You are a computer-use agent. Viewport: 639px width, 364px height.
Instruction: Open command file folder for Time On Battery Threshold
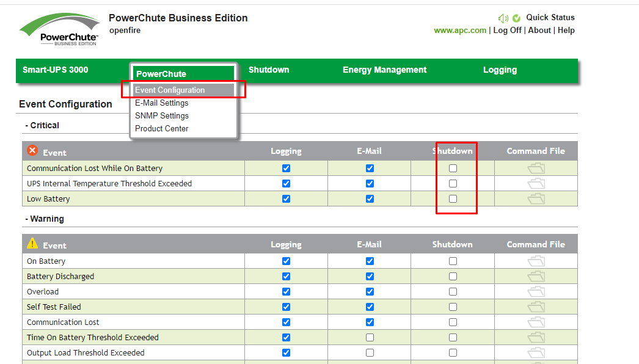click(536, 338)
